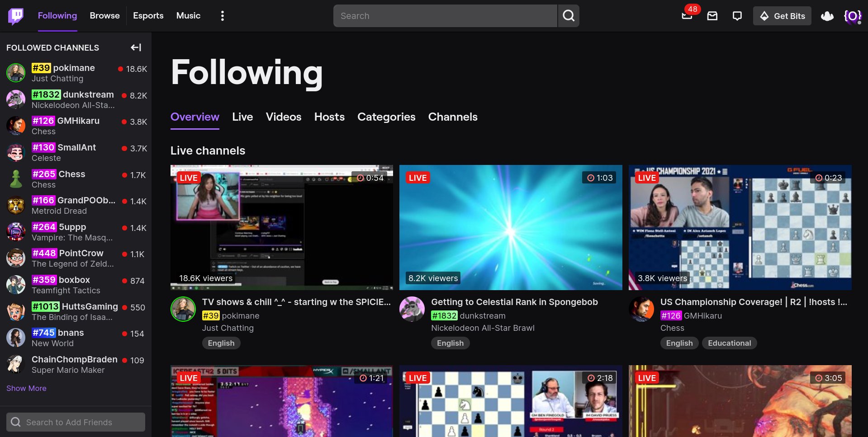This screenshot has width=868, height=437.
Task: Open Prime loot crown with 48 badge
Action: tap(688, 15)
